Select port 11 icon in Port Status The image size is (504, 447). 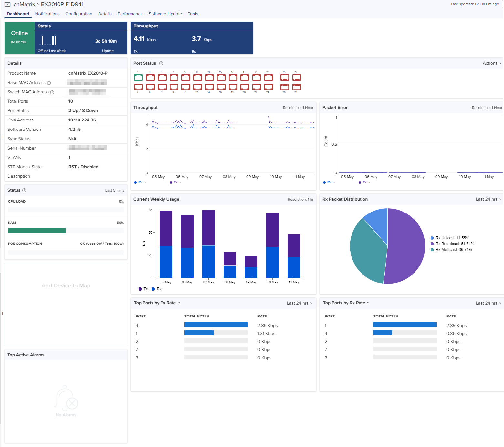click(197, 78)
